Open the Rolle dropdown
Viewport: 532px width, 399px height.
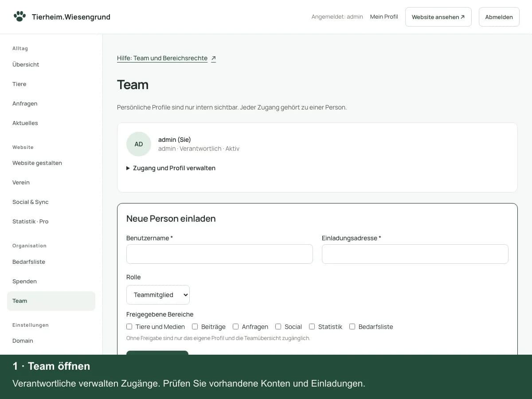pos(158,295)
